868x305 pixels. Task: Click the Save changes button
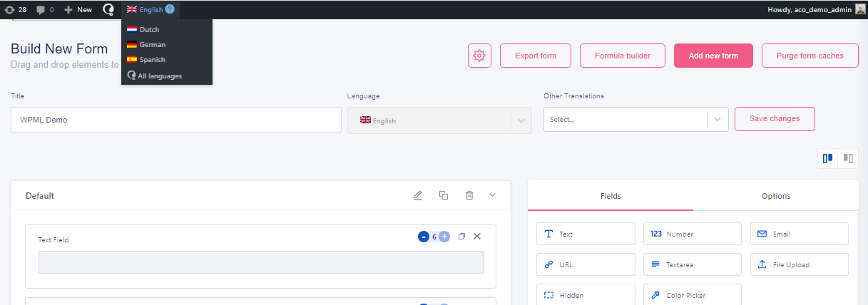(775, 119)
